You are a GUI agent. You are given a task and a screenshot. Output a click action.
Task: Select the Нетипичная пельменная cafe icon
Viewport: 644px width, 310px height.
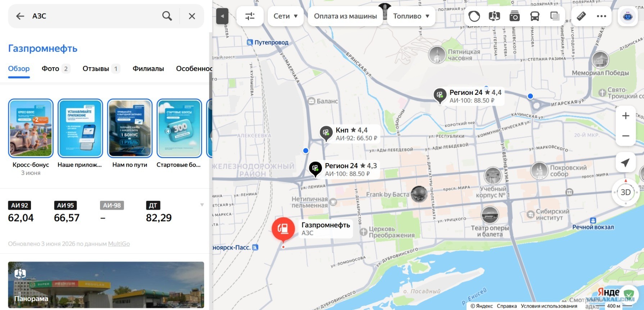pos(333,202)
